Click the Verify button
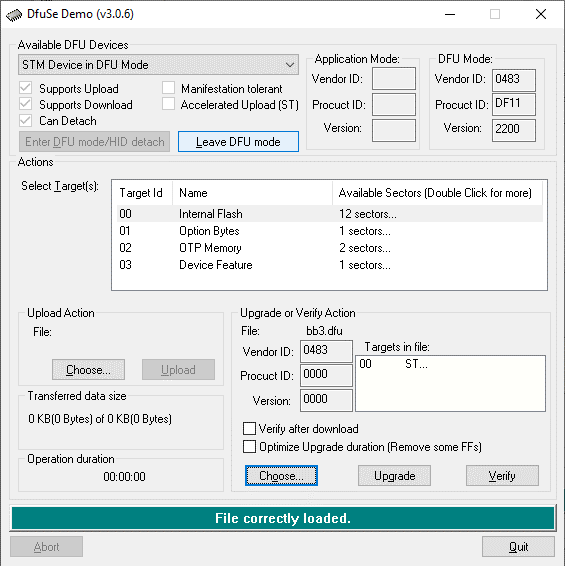 pyautogui.click(x=502, y=475)
